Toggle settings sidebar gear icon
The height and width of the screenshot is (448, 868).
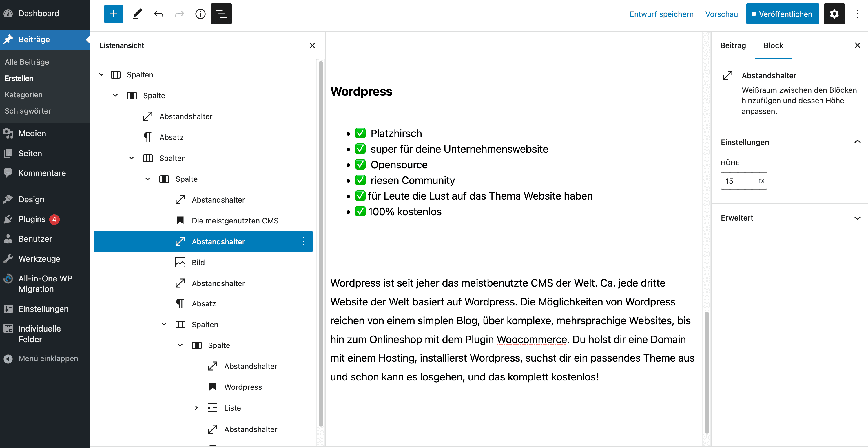click(834, 14)
